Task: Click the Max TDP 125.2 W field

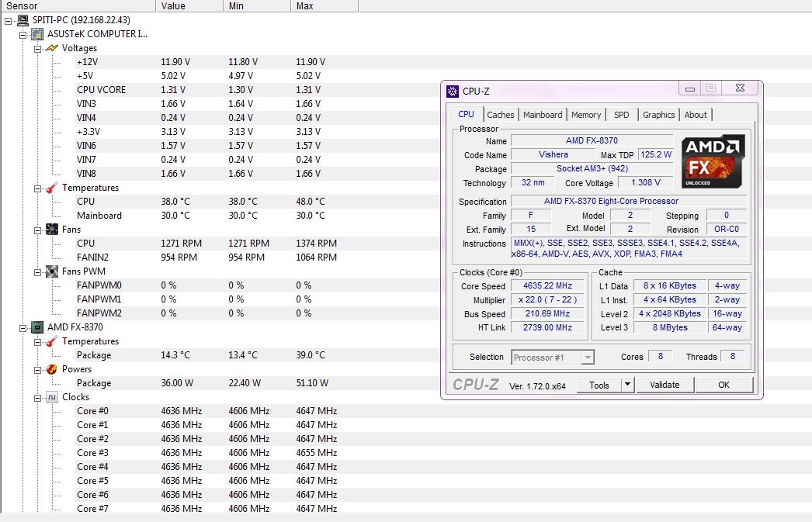Action: pos(656,154)
